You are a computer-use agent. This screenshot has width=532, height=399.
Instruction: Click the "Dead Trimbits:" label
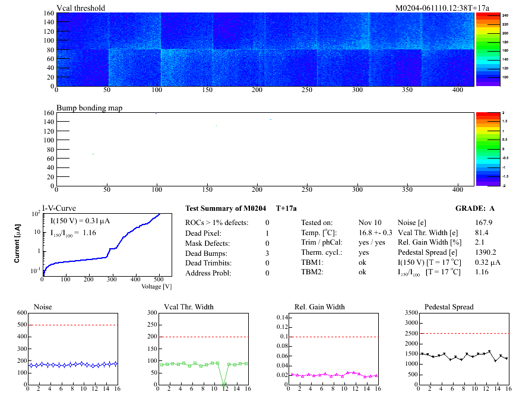(x=208, y=263)
